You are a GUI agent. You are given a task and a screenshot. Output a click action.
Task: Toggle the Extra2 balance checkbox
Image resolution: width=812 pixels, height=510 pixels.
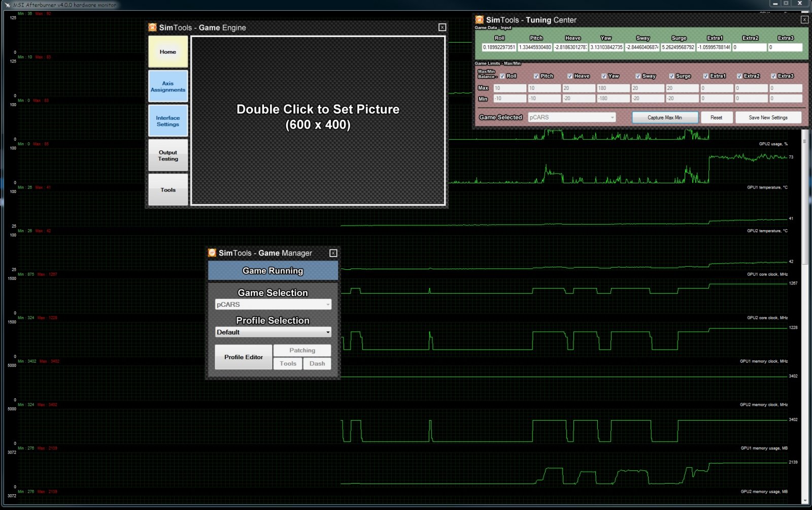(739, 76)
